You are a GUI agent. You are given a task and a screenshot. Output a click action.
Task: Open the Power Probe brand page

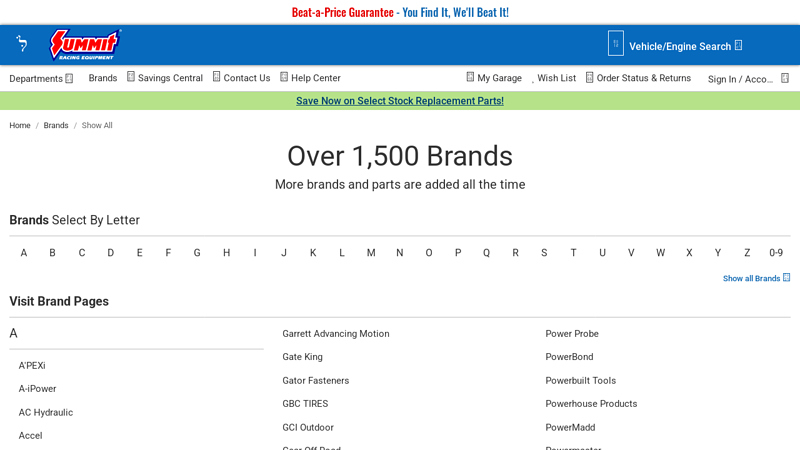572,334
